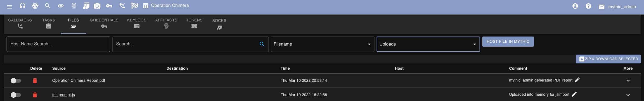Open the Operation Chimera Report.pdf link
The image size is (644, 101).
click(79, 80)
